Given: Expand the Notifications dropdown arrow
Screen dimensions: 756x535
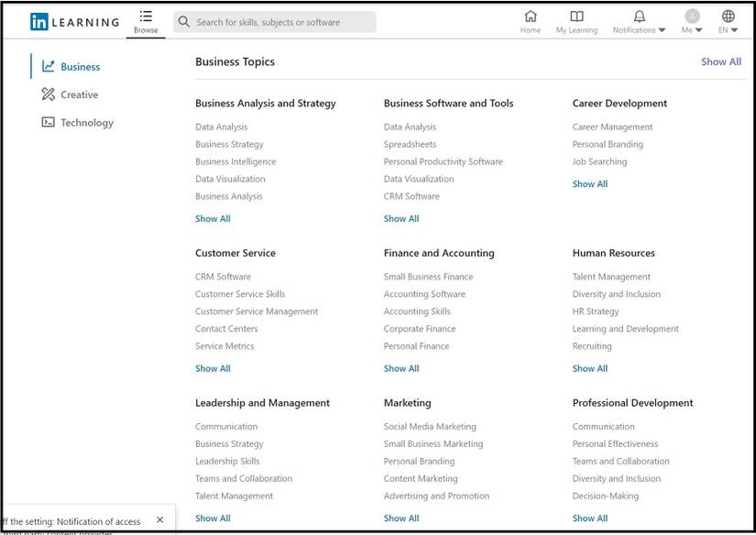Looking at the screenshot, I should pyautogui.click(x=662, y=30).
